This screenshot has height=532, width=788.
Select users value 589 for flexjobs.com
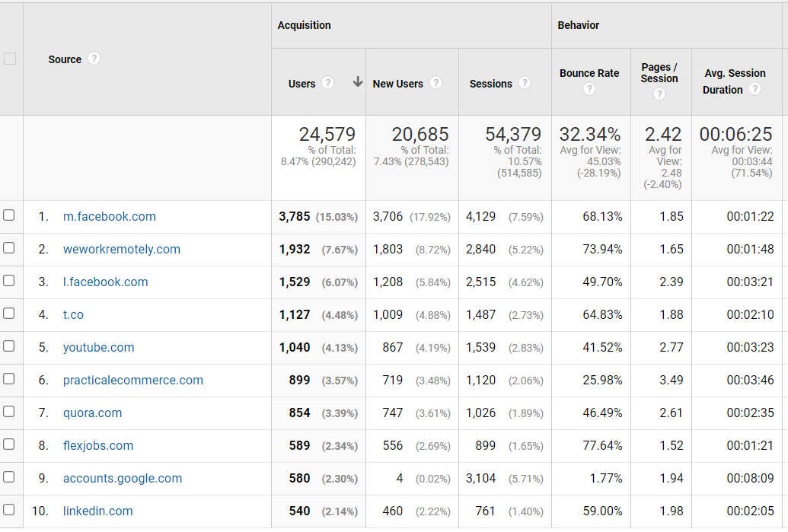pos(299,445)
